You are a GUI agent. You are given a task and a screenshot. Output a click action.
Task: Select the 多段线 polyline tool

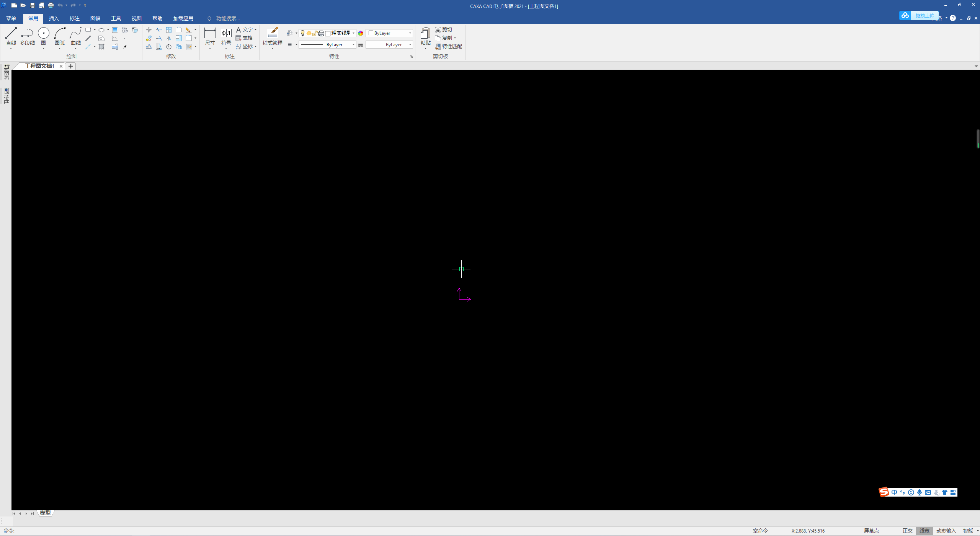[x=27, y=37]
